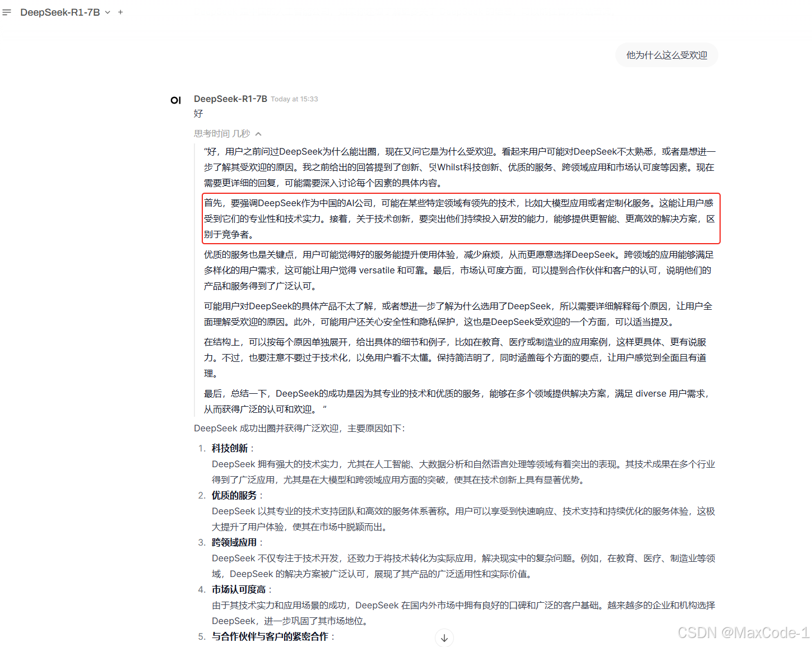The height and width of the screenshot is (647, 812).
Task: Click the scroll-to-bottom arrow button
Action: (444, 637)
